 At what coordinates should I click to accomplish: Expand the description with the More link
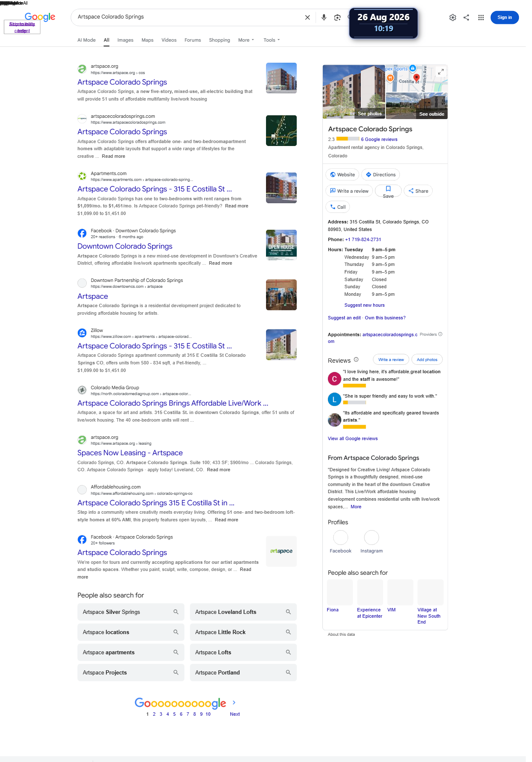click(356, 507)
